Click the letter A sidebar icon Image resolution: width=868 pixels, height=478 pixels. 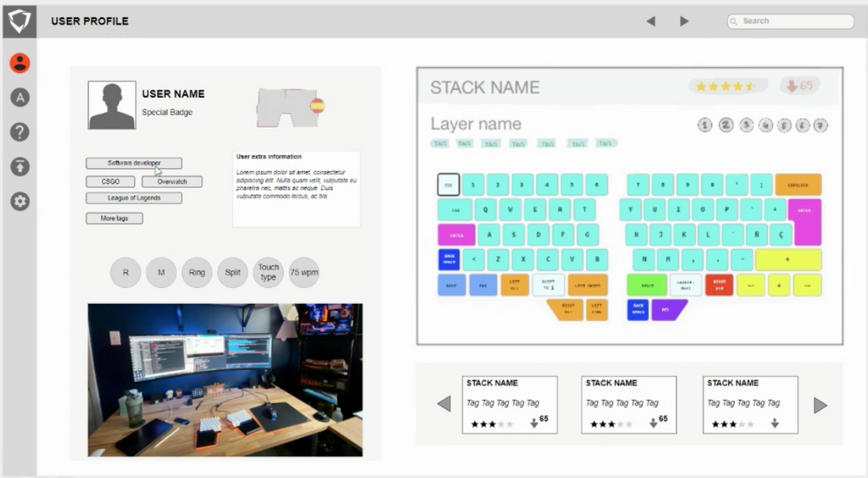20,97
